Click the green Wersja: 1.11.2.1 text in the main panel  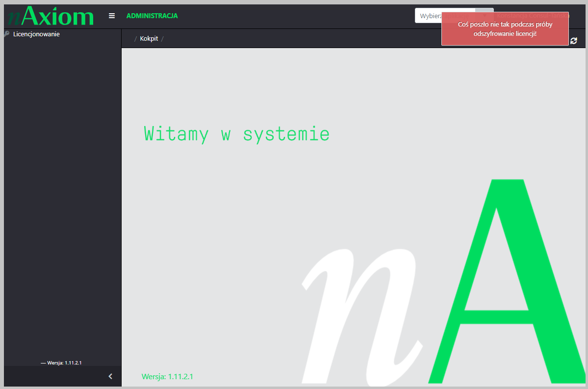click(167, 377)
